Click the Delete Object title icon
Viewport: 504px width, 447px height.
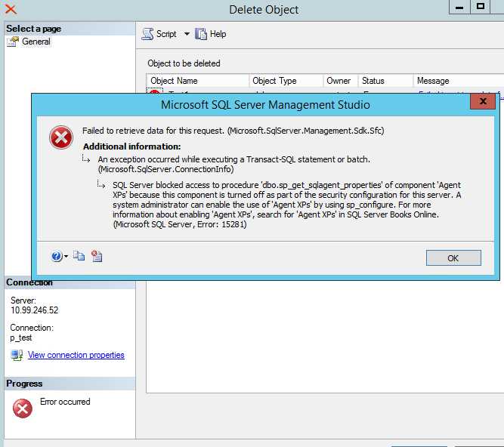[11, 8]
